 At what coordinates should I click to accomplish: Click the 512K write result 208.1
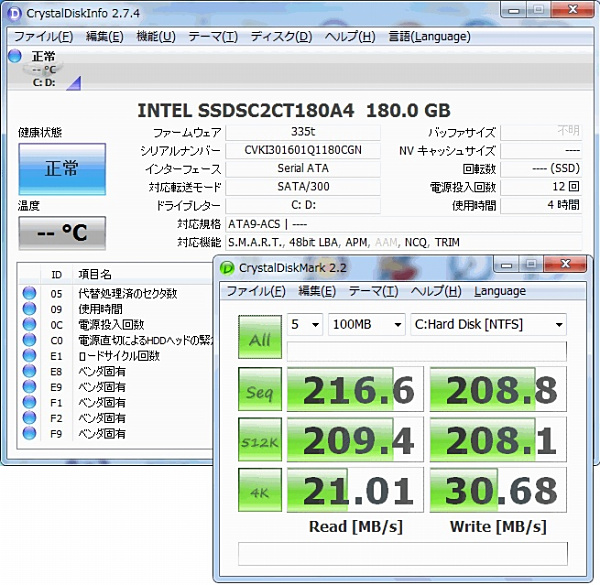498,439
